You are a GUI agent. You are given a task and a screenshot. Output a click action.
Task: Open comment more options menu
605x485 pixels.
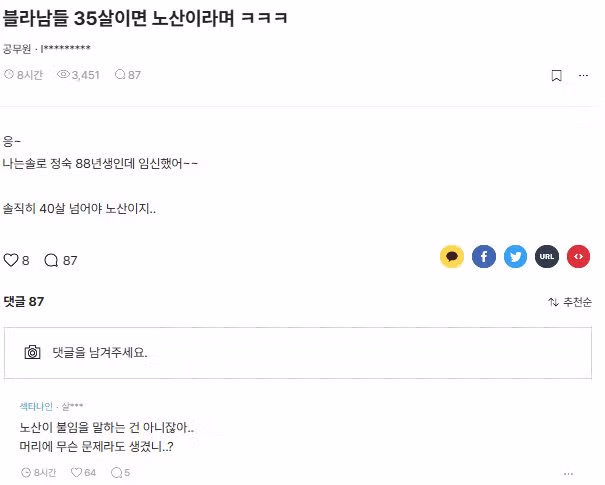pos(569,473)
